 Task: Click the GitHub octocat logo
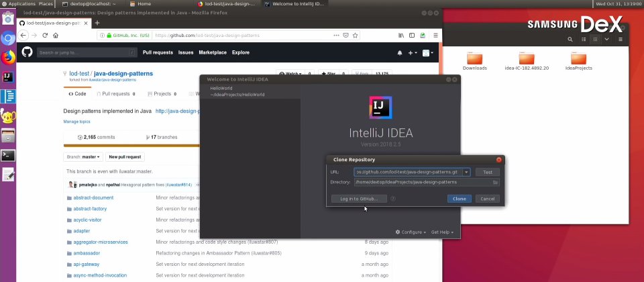click(x=27, y=52)
